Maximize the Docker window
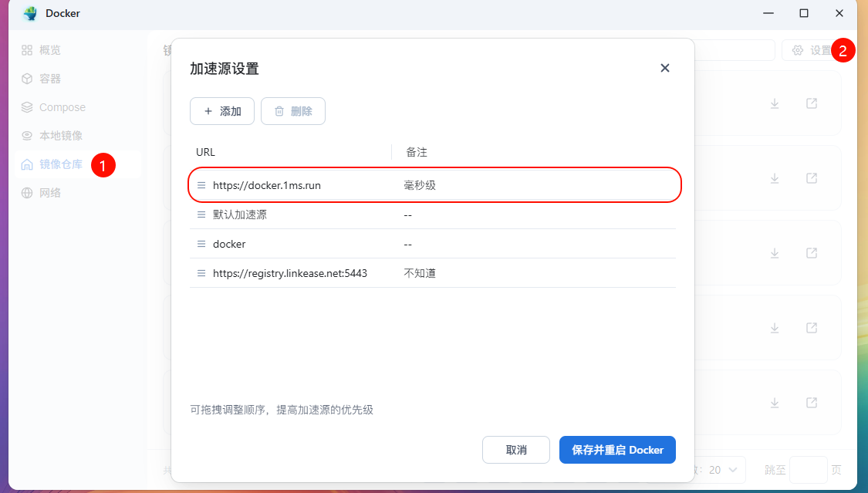868x493 pixels. pyautogui.click(x=804, y=13)
